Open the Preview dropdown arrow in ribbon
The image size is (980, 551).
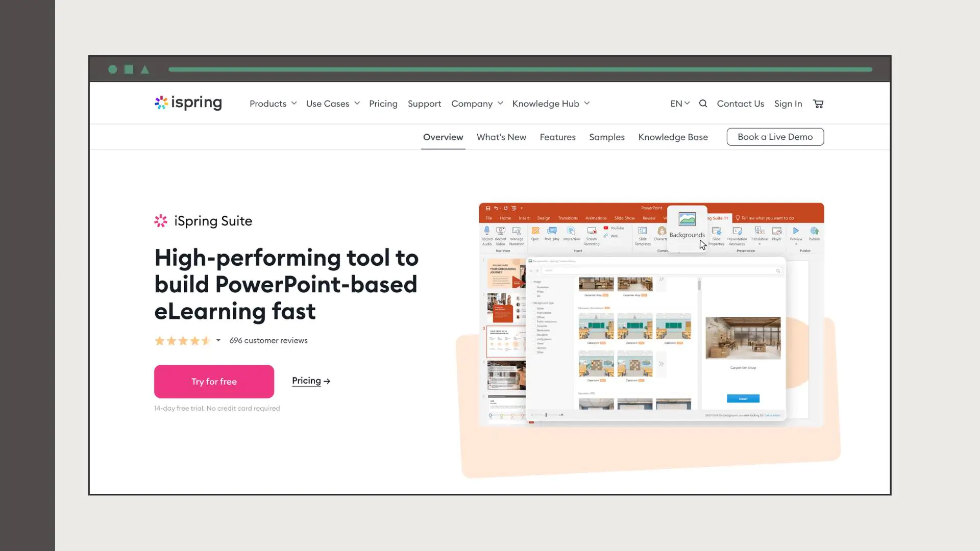796,244
